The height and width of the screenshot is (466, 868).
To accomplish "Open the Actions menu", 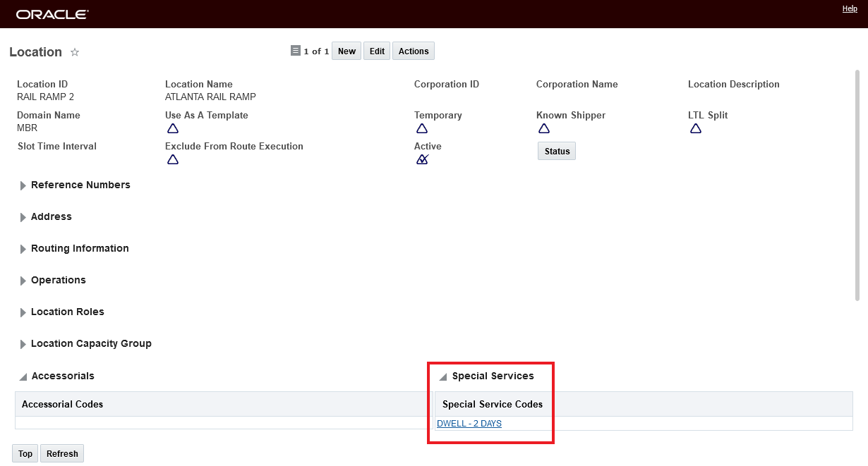I will (x=414, y=51).
